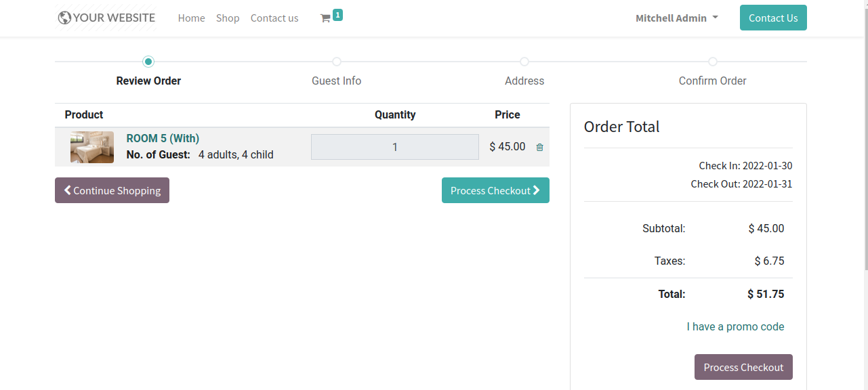Image resolution: width=868 pixels, height=390 pixels.
Task: Click Continue Shopping button
Action: click(112, 190)
